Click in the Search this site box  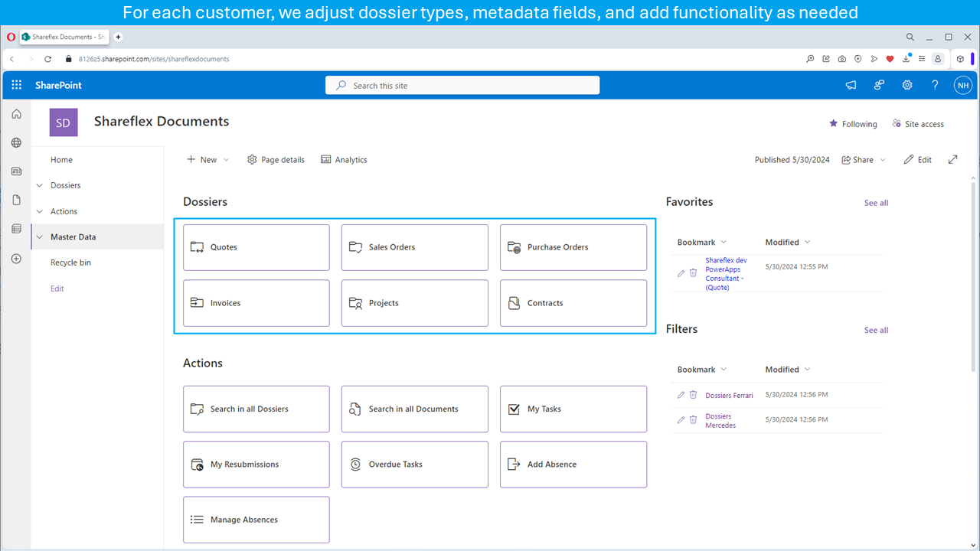[462, 86]
